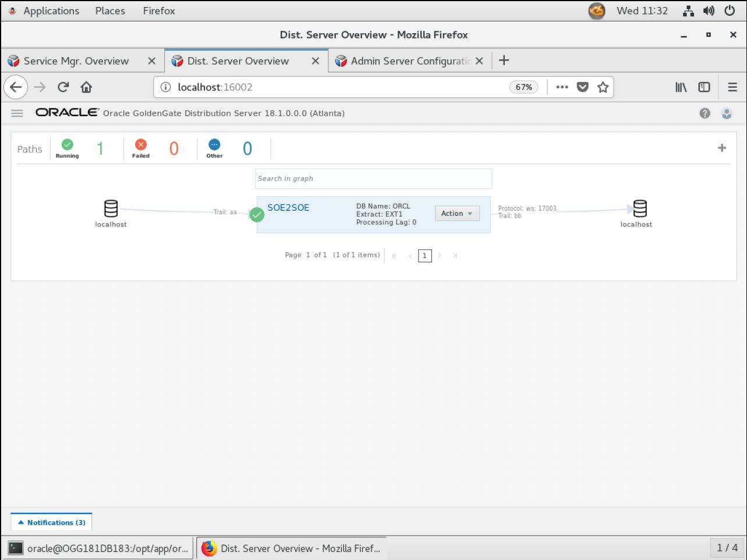Viewport: 747px width, 560px height.
Task: Click the clock showing Wed 11:32
Action: (642, 10)
